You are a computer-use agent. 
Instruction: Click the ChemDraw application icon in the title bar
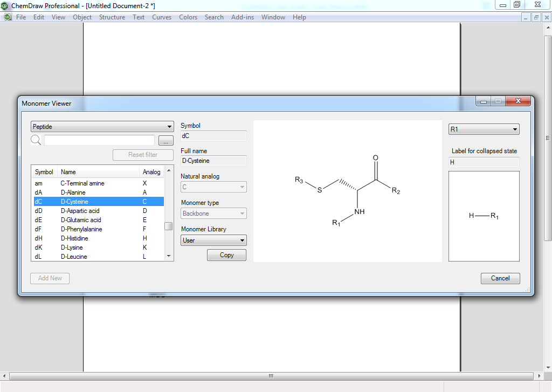tap(4, 5)
